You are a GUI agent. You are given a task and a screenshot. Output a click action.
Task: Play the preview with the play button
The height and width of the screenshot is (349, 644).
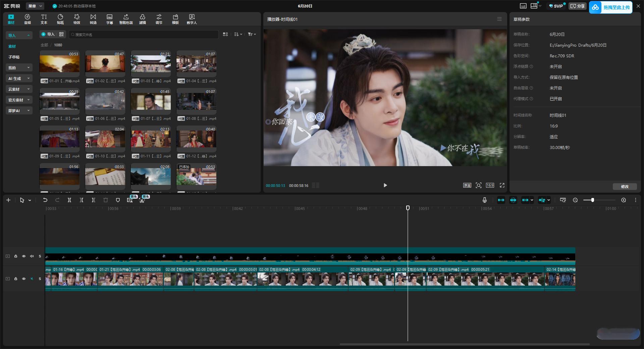[385, 185]
